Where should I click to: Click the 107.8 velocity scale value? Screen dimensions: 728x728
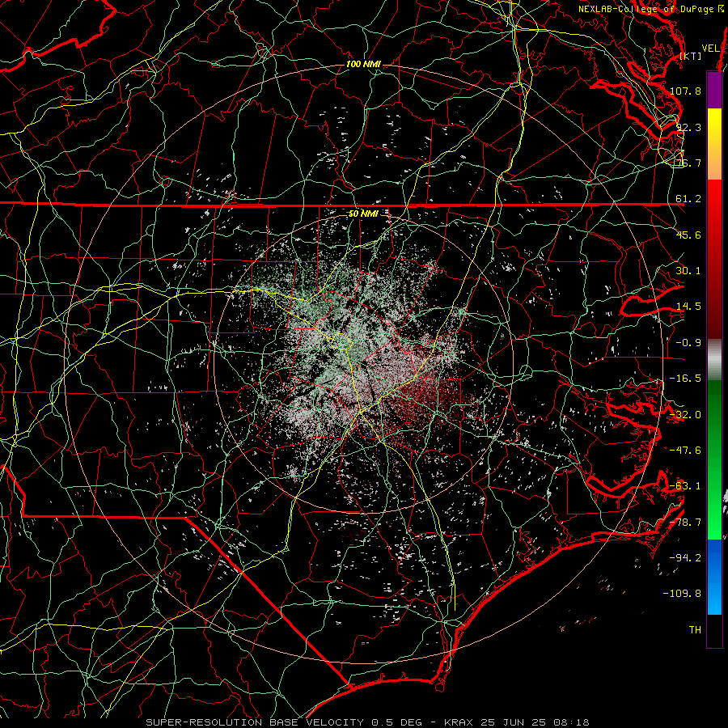(x=685, y=91)
